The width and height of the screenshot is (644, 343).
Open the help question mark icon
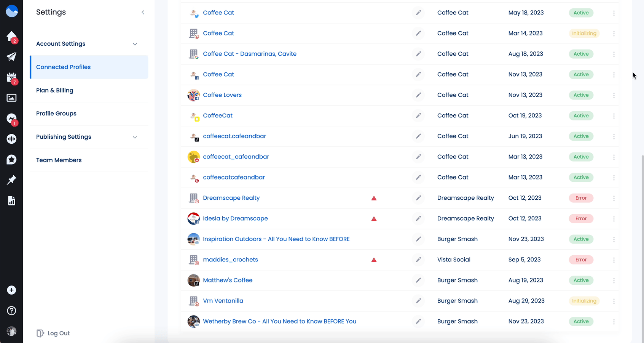pyautogui.click(x=11, y=311)
